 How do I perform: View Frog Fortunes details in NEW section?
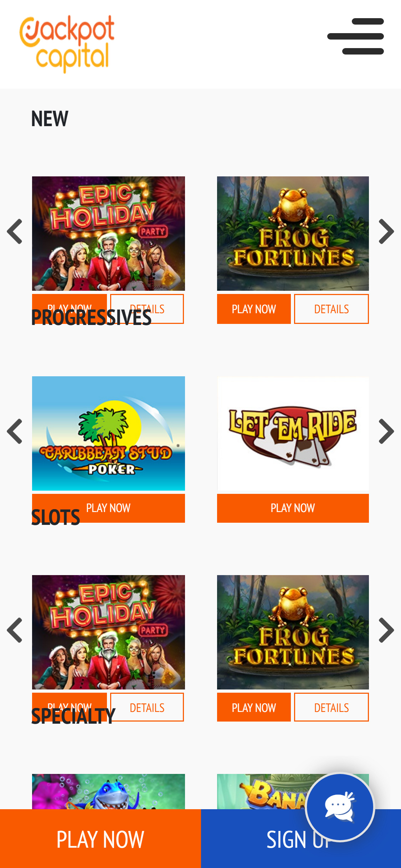pyautogui.click(x=331, y=309)
